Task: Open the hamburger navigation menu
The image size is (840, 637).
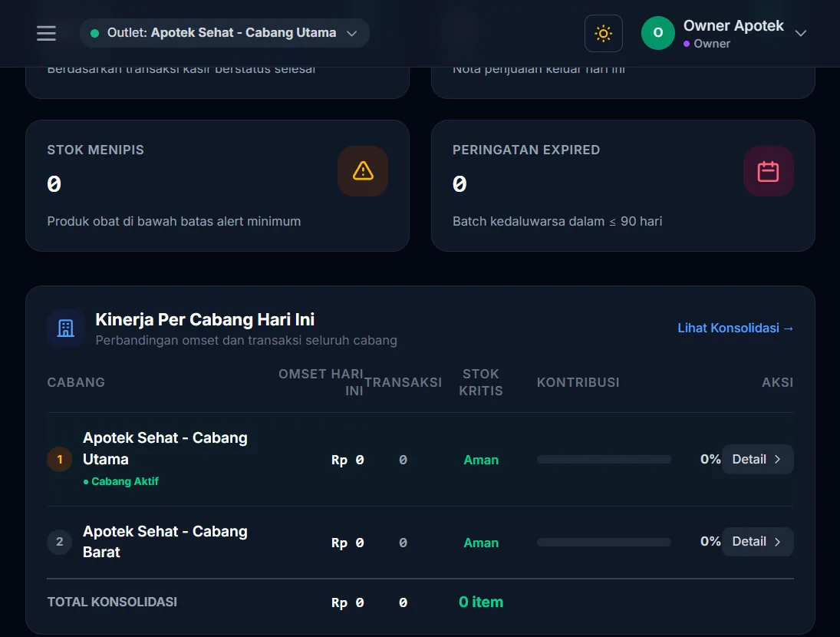Action: (x=46, y=33)
